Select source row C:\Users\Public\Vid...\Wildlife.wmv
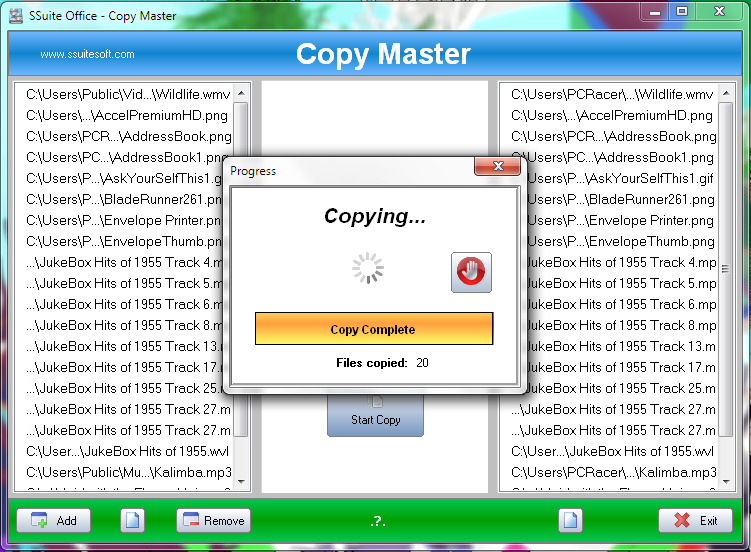 [x=128, y=94]
